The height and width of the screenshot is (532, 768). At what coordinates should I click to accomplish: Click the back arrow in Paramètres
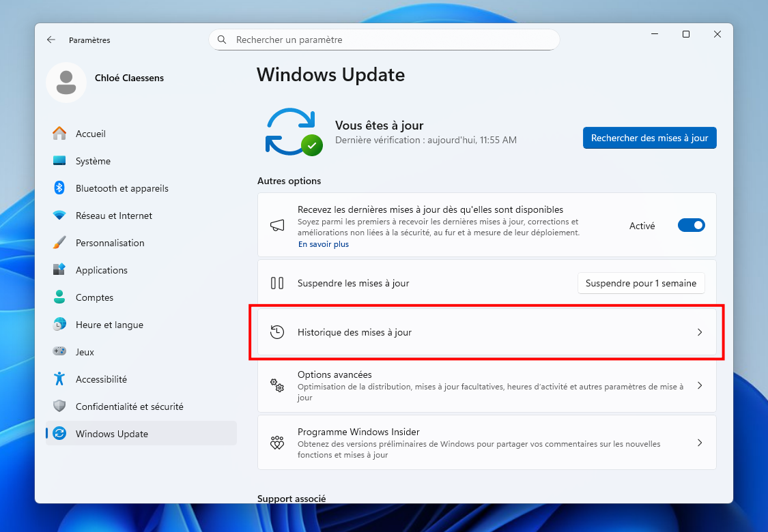click(x=51, y=40)
